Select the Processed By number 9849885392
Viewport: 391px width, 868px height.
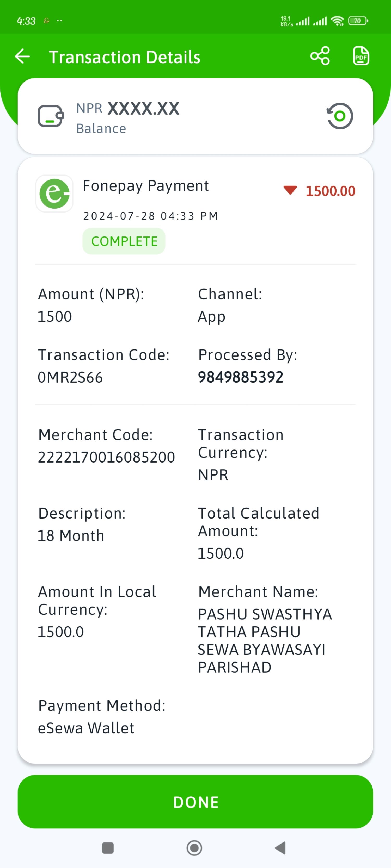click(x=241, y=377)
